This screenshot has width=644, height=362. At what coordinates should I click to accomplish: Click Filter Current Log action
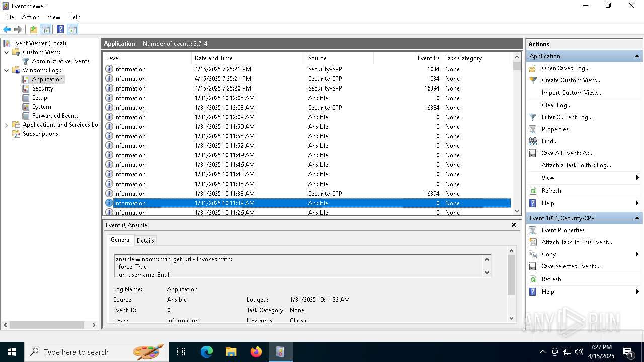(x=567, y=117)
